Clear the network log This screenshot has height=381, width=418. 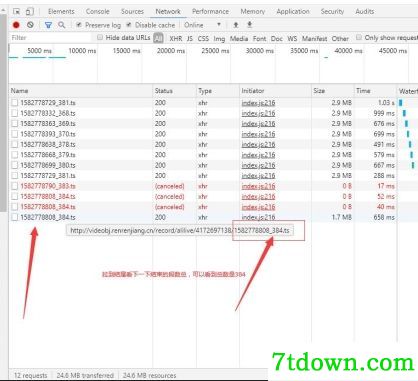(30, 25)
